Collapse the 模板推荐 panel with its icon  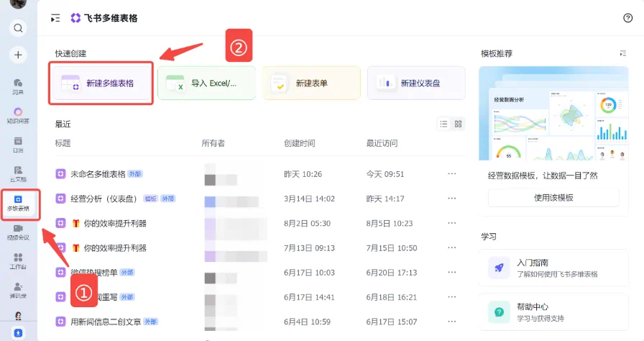pyautogui.click(x=623, y=53)
